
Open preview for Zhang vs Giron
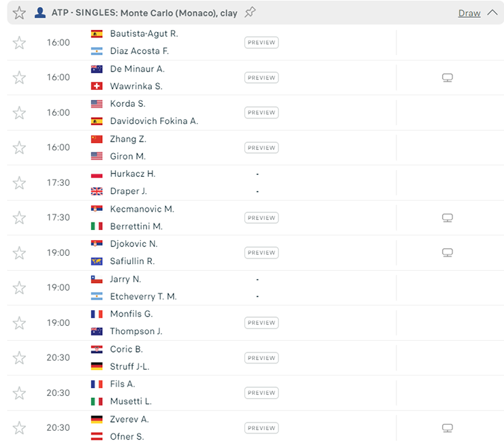pyautogui.click(x=262, y=148)
